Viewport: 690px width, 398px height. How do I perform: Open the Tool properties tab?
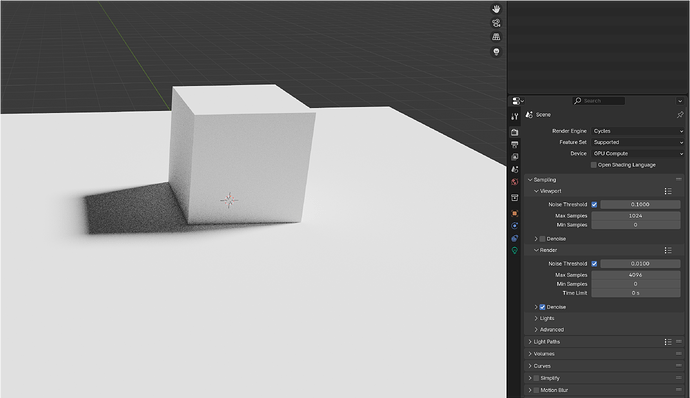[515, 117]
